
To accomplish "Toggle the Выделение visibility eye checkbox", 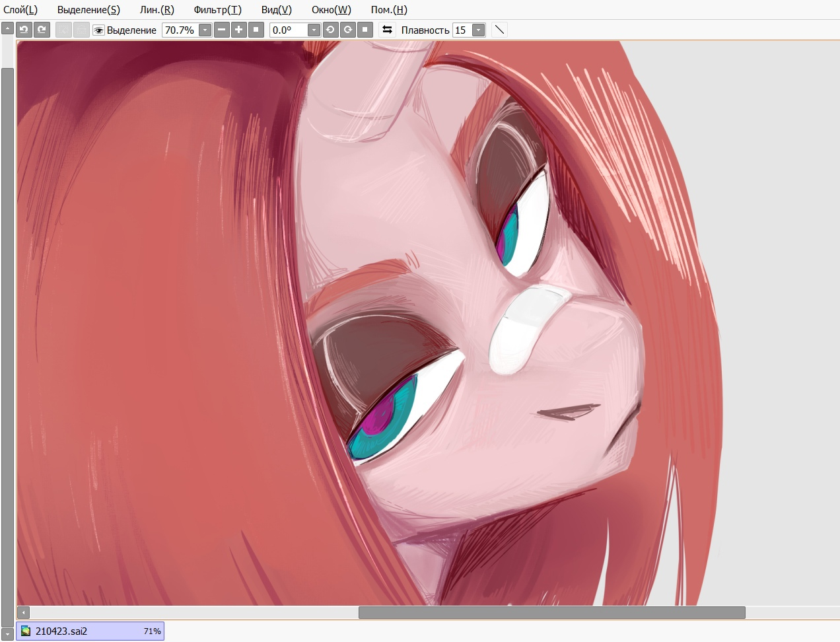I will 99,30.
